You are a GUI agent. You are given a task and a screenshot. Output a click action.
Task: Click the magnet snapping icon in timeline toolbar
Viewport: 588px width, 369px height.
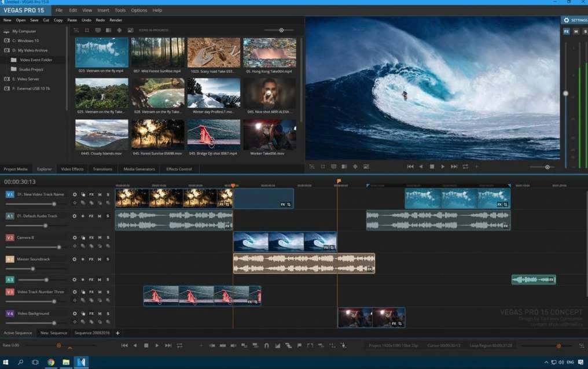[266, 346]
